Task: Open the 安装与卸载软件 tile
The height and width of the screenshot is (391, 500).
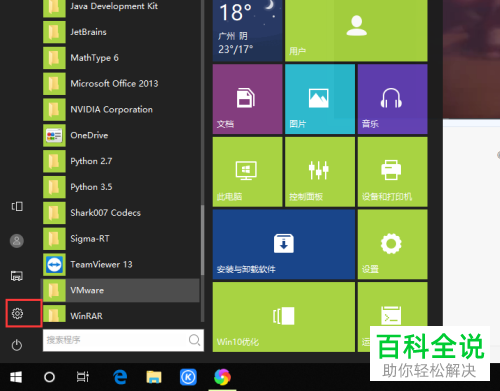Action: pos(284,244)
